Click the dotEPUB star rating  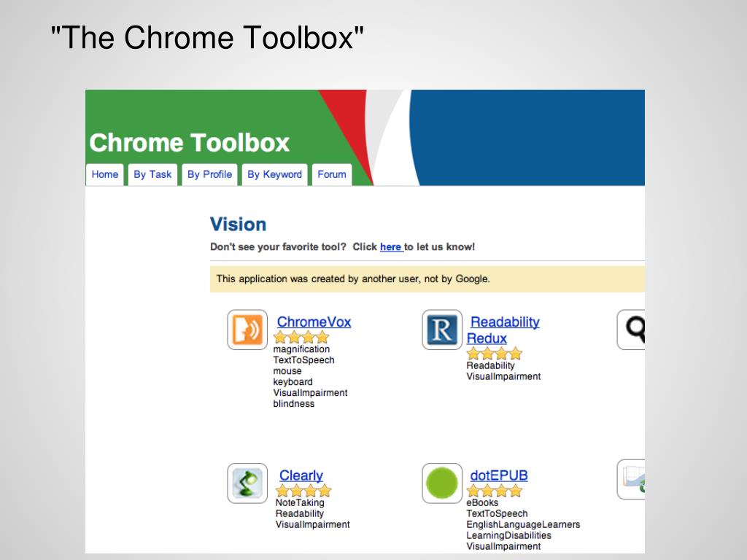[495, 491]
